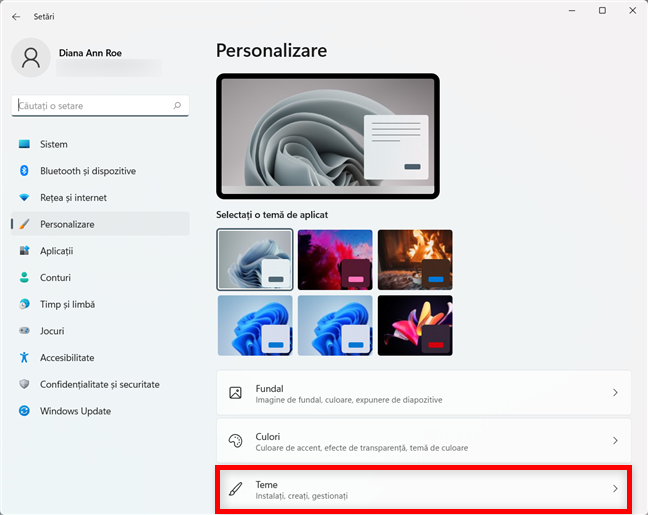Apply the second blue bloom theme
648x515 pixels.
[x=335, y=325]
